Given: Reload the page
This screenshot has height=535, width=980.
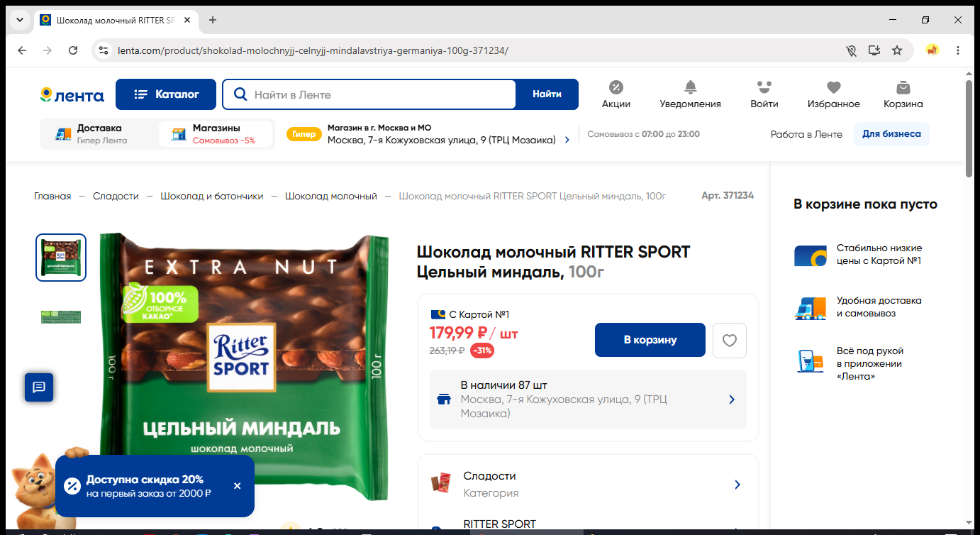Looking at the screenshot, I should 73,50.
